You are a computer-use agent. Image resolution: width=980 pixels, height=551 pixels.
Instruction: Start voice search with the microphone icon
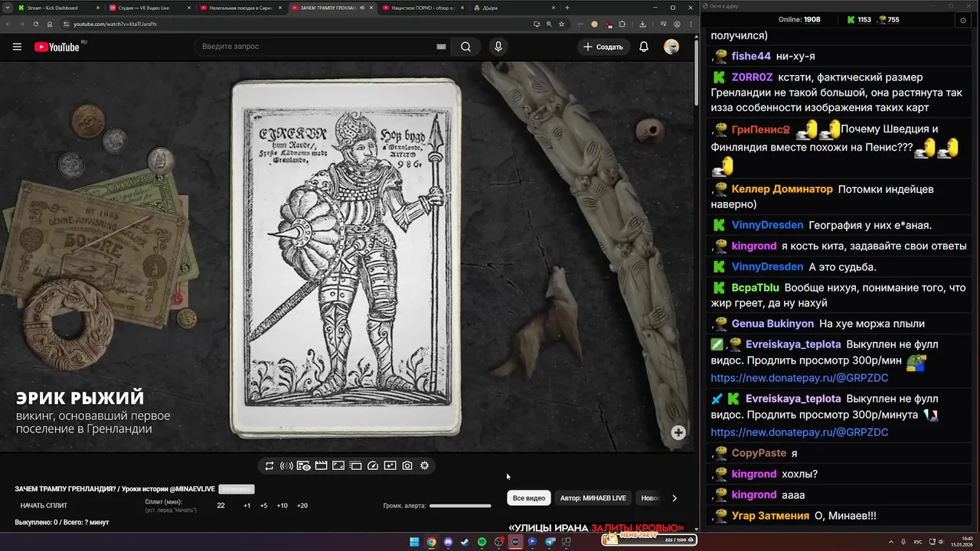498,47
